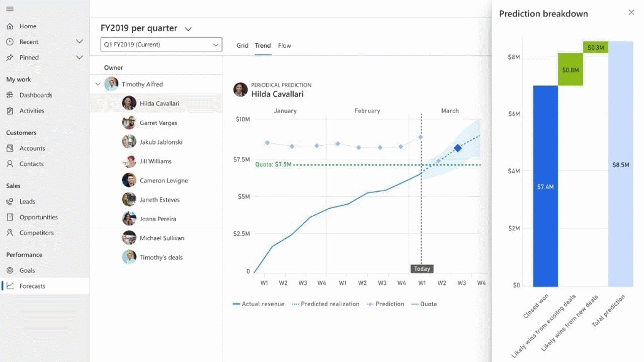Open Dashboards from My work
This screenshot has width=644, height=362.
(x=36, y=95)
